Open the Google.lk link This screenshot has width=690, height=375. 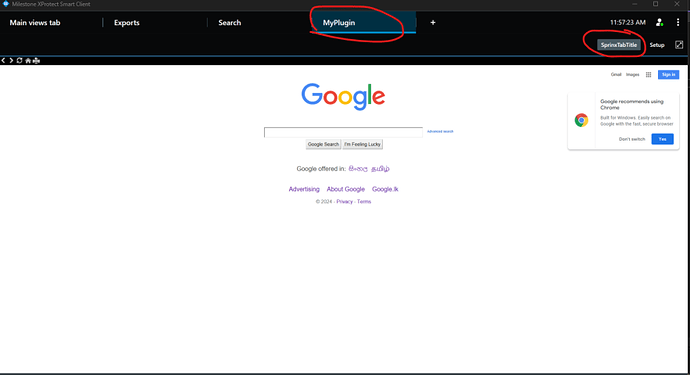[x=385, y=189]
